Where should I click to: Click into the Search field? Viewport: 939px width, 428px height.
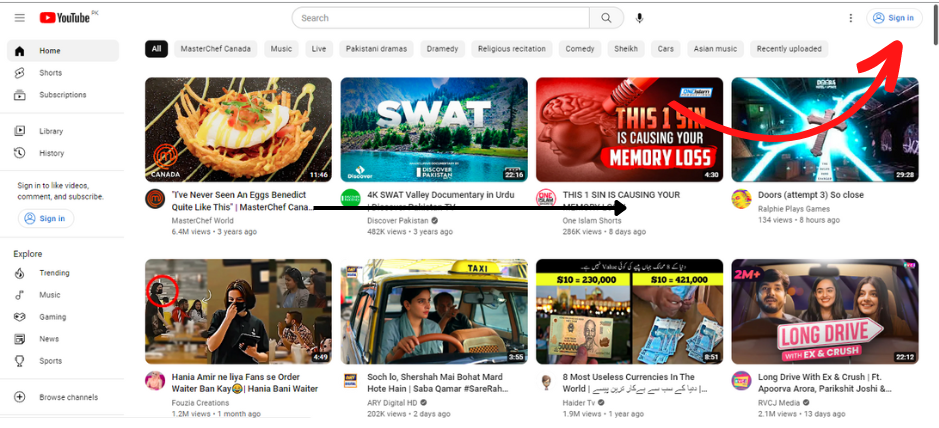coord(441,18)
